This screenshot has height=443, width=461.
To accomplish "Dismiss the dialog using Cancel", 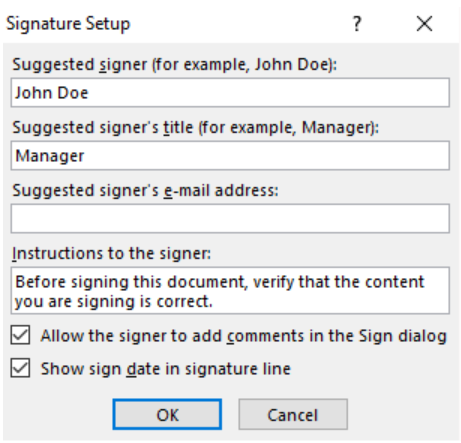I will click(293, 414).
